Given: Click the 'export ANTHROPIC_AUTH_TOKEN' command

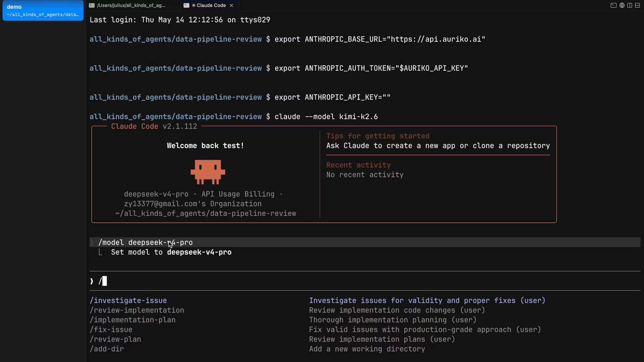Looking at the screenshot, I should tap(371, 68).
